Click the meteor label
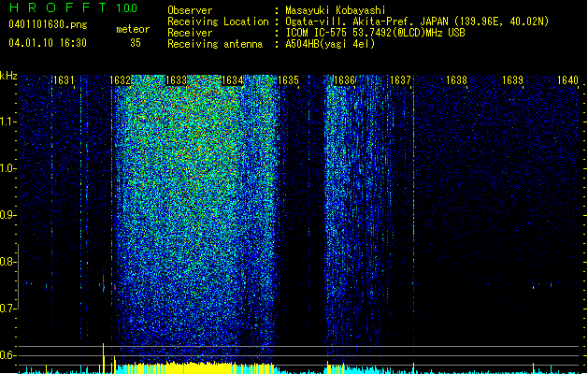Screen dimensions: 588x374 pos(133,29)
